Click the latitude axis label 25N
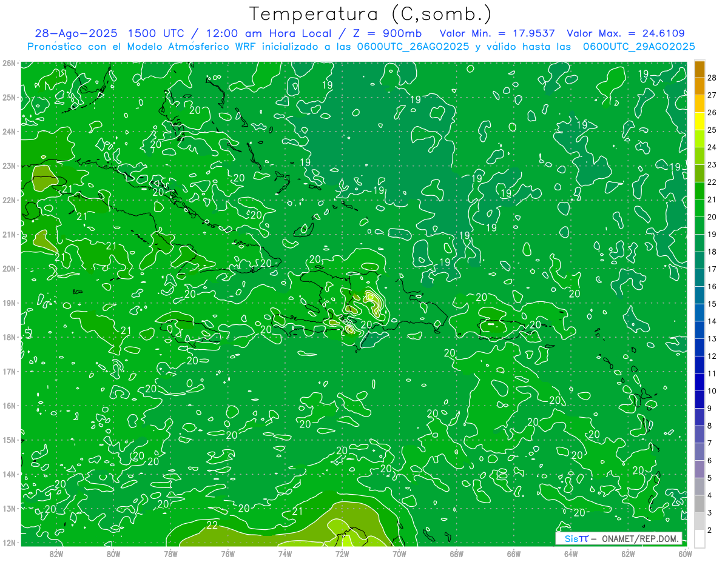The image size is (728, 562). point(8,98)
